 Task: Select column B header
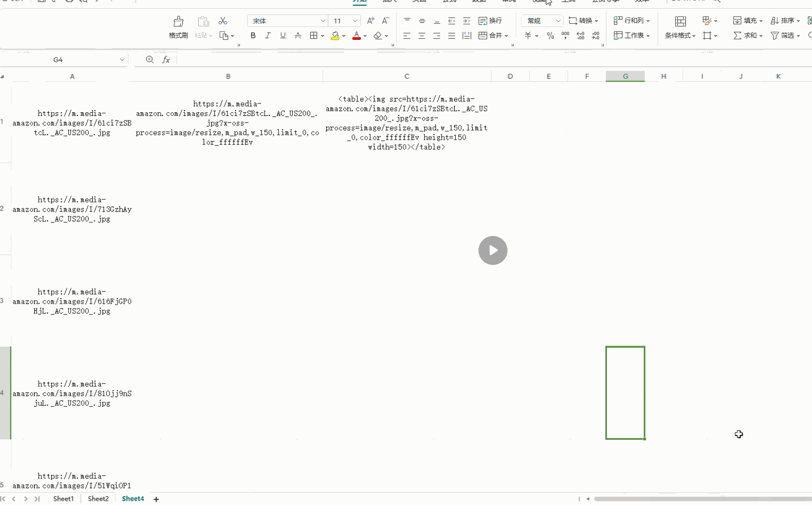[x=228, y=77]
